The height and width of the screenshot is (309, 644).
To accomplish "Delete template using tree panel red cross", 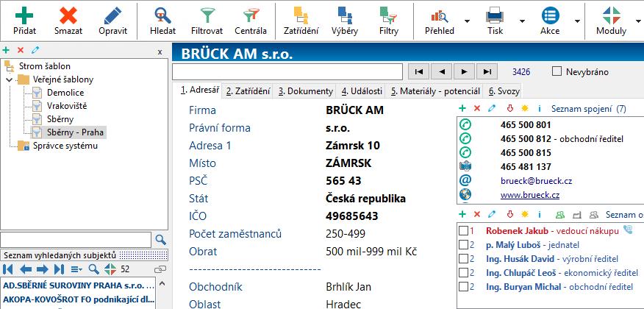I will pos(21,50).
